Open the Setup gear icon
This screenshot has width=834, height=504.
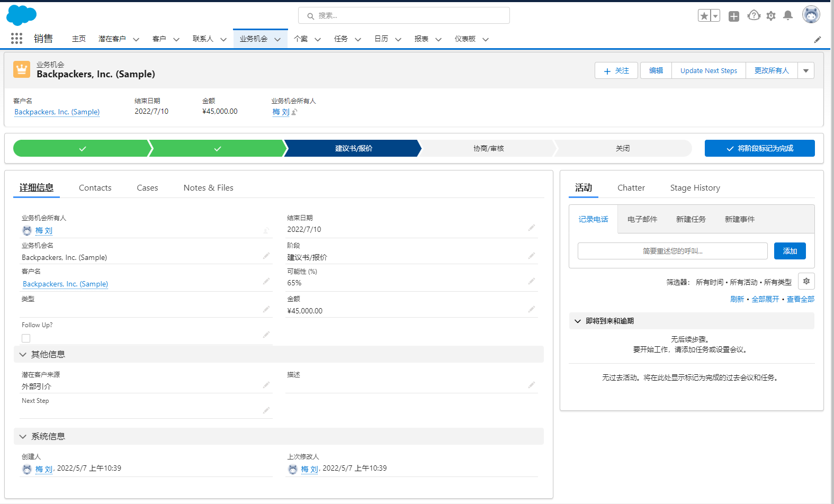(x=771, y=16)
